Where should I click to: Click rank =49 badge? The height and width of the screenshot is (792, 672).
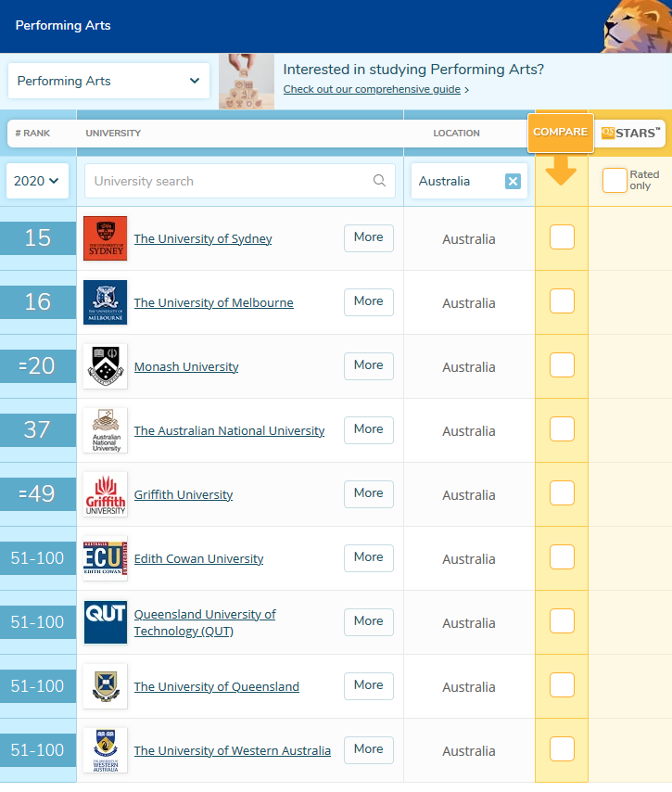click(38, 494)
